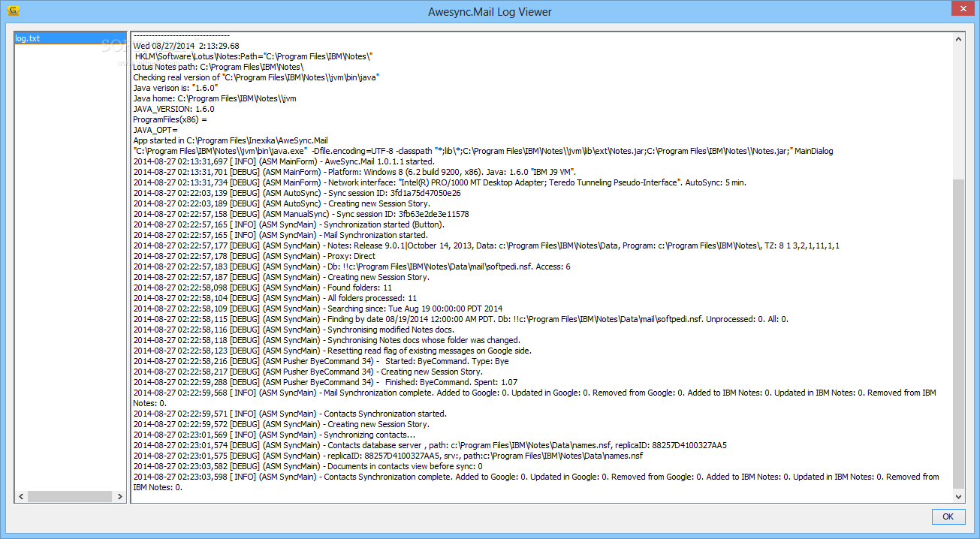Viewport: 980px width, 539px height.
Task: Click the vertical scrollbar thumb in log pane
Action: (x=959, y=333)
